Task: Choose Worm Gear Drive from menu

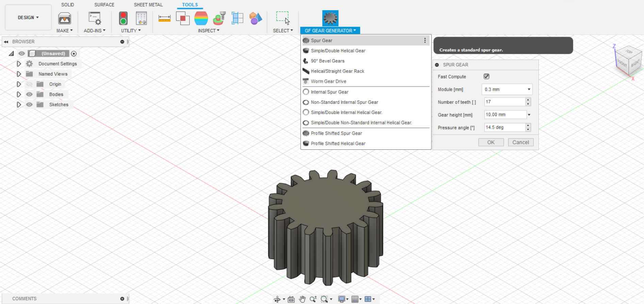Action: (x=328, y=81)
